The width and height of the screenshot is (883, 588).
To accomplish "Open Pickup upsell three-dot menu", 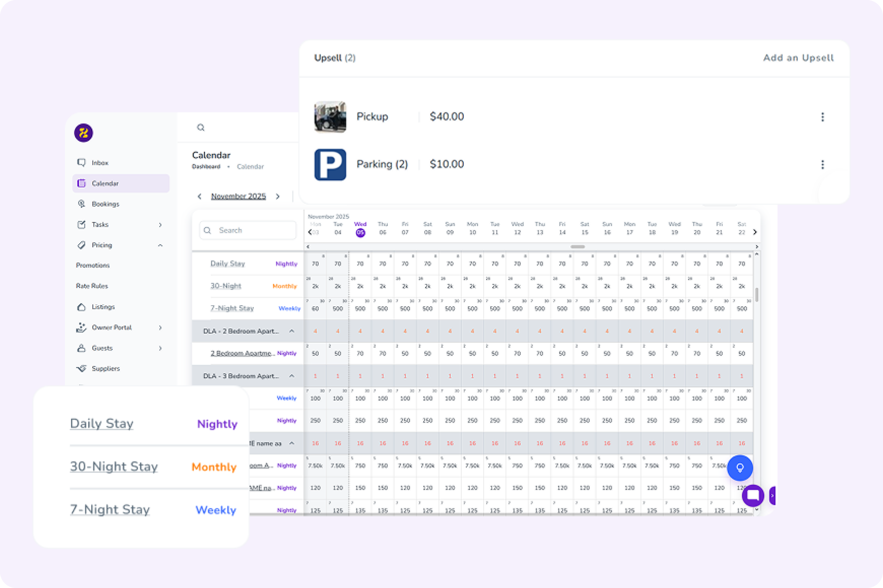I will click(822, 117).
